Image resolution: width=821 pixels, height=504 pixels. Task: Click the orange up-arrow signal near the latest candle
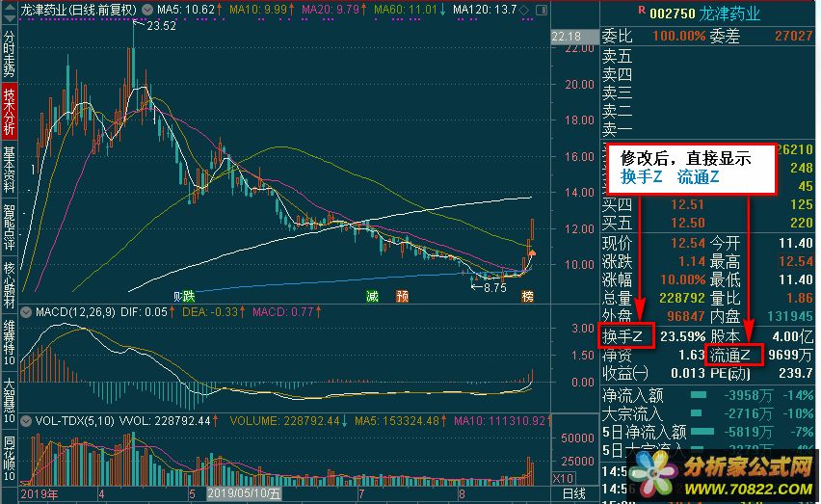532,253
